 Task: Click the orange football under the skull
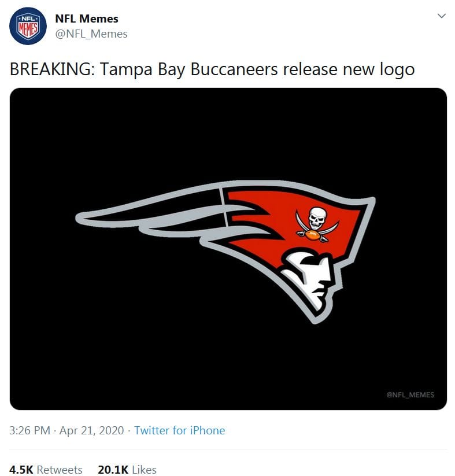coord(313,235)
